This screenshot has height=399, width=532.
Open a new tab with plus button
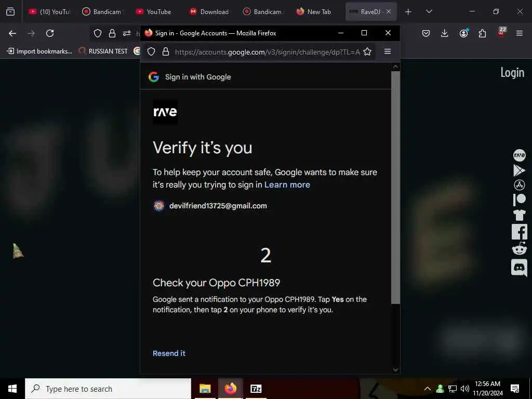coord(408,12)
